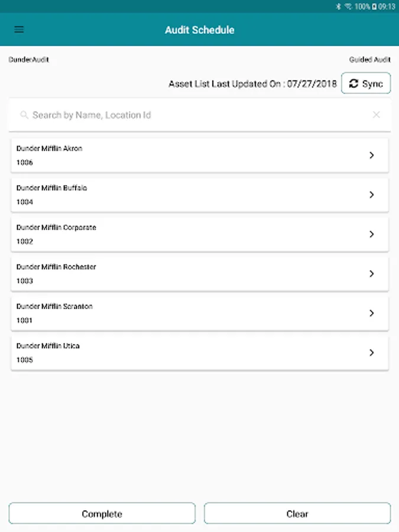The width and height of the screenshot is (399, 532).
Task: Tap the search magnifier icon
Action: pos(24,115)
